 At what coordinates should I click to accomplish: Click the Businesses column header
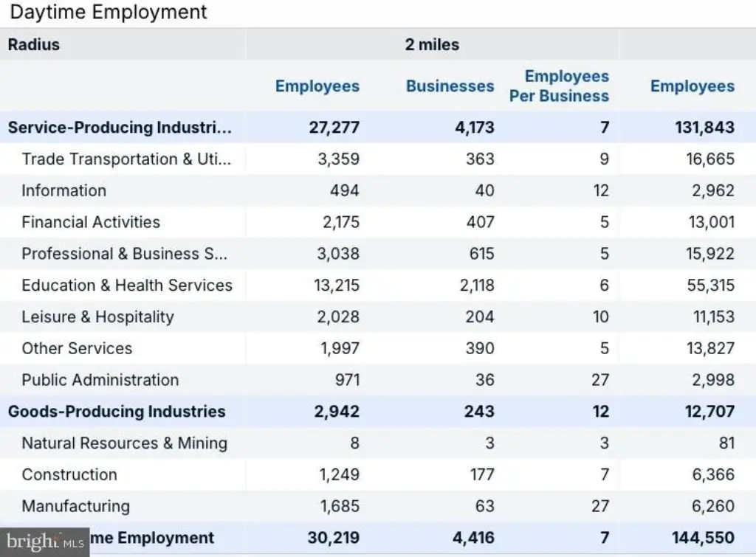pyautogui.click(x=450, y=86)
